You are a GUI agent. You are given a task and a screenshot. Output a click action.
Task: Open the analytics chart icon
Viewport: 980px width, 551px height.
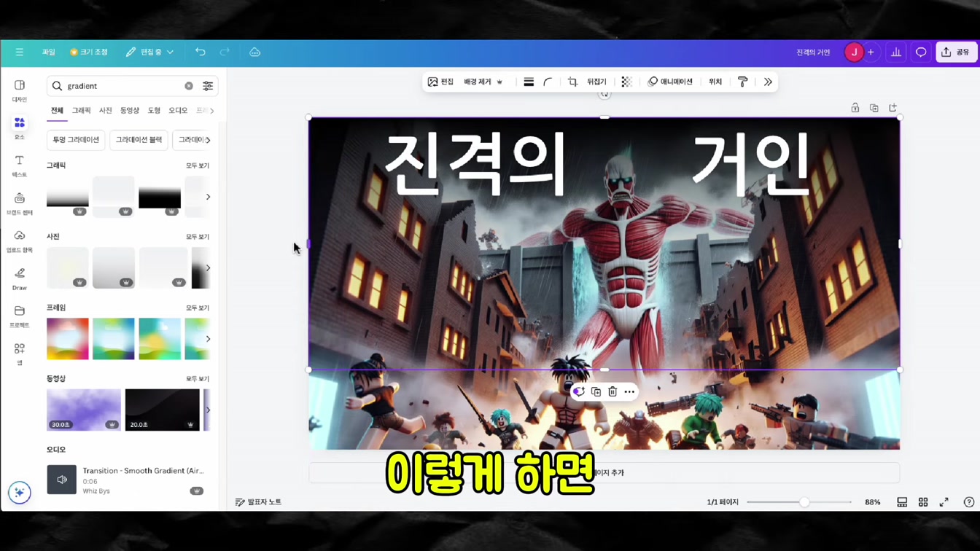tap(896, 52)
